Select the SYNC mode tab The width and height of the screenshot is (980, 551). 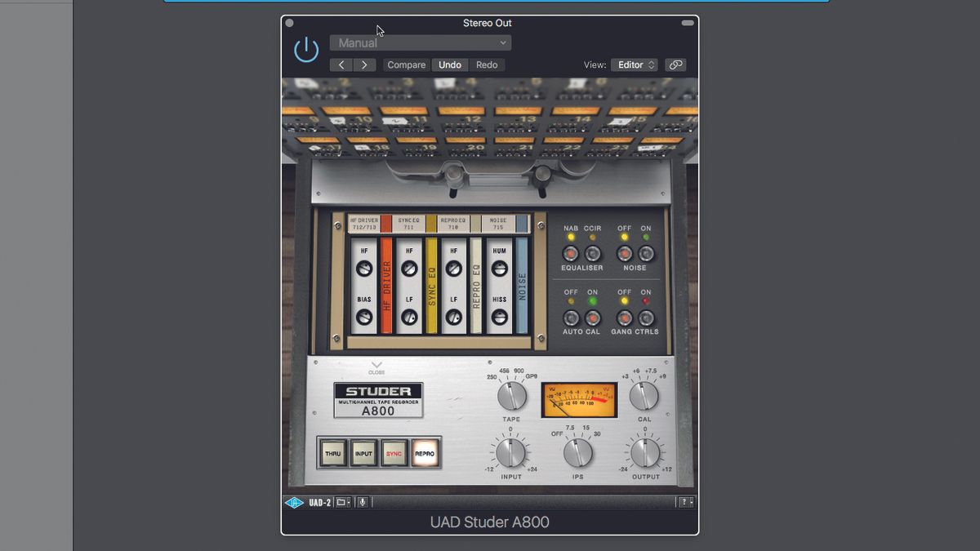click(x=394, y=452)
